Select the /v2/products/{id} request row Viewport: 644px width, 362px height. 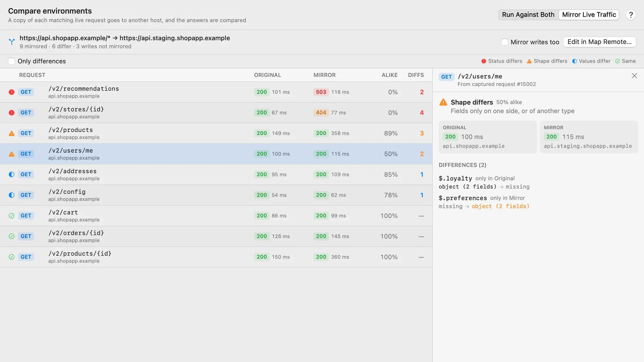click(216, 257)
